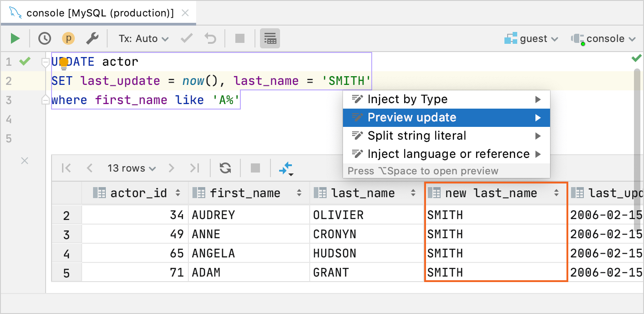This screenshot has width=644, height=314.
Task: Commit the transaction using the checkmark icon
Action: click(187, 39)
